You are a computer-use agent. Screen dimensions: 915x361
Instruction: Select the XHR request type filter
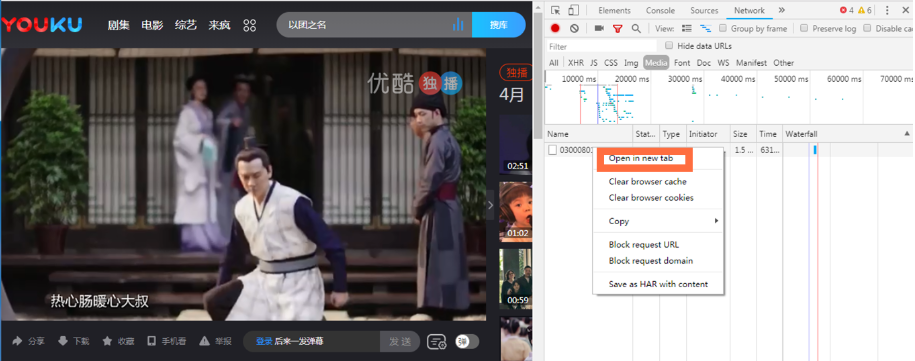[x=575, y=63]
